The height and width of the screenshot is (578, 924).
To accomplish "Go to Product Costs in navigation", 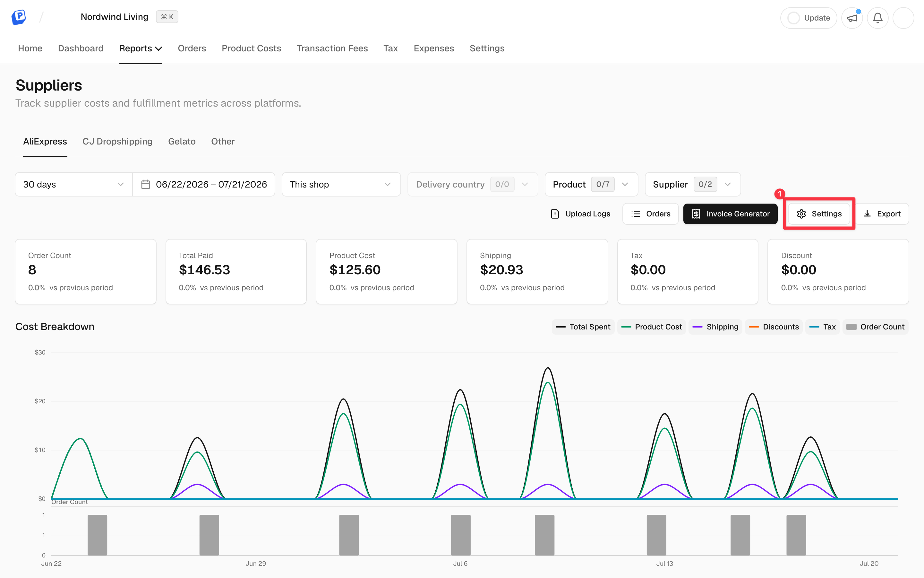I will pyautogui.click(x=251, y=48).
